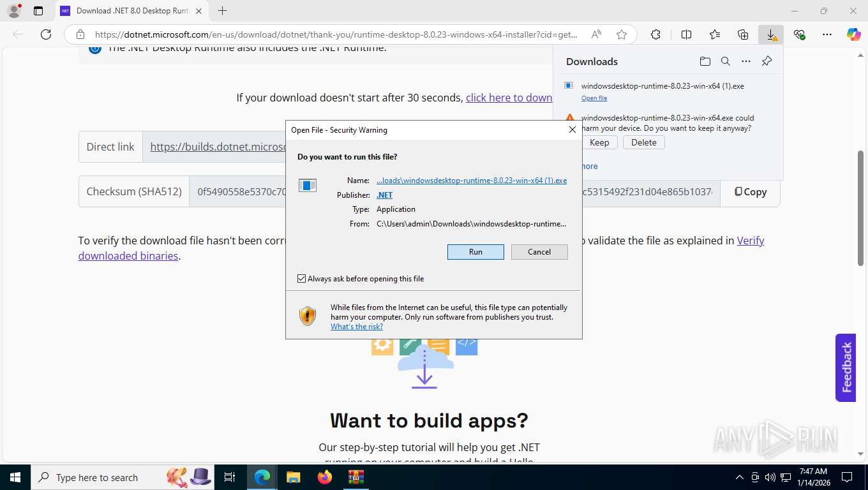
Task: Open Favorites list icon
Action: (715, 34)
